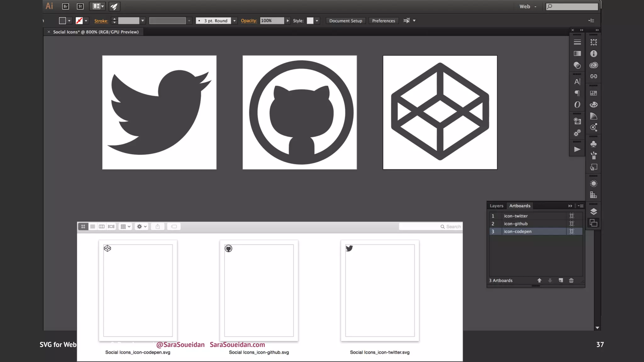Open the Preferences button
The image size is (644, 362).
click(x=383, y=21)
